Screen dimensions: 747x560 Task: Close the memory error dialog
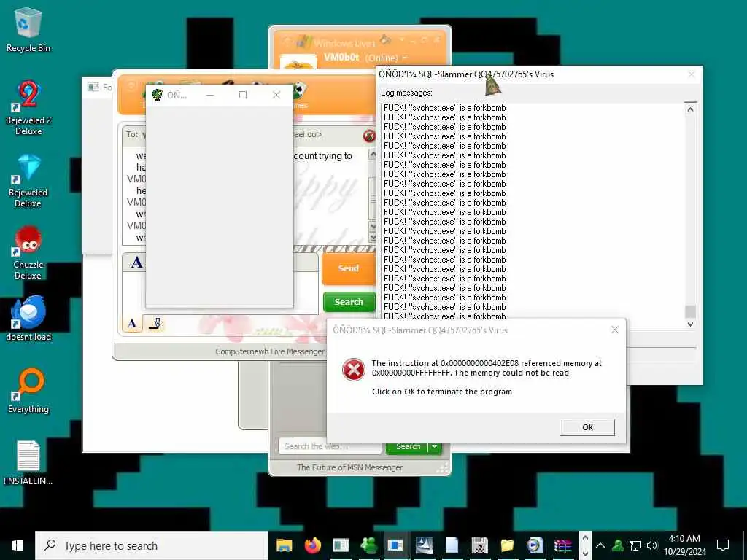[x=614, y=330]
